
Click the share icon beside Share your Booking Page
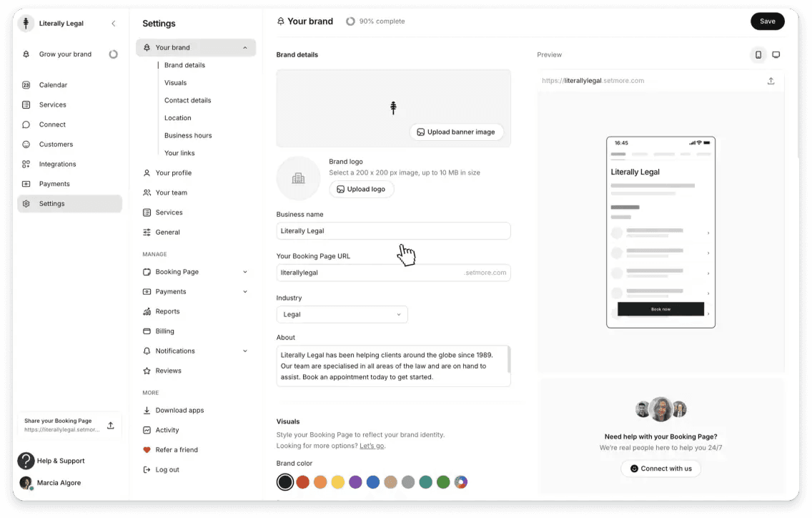click(110, 425)
